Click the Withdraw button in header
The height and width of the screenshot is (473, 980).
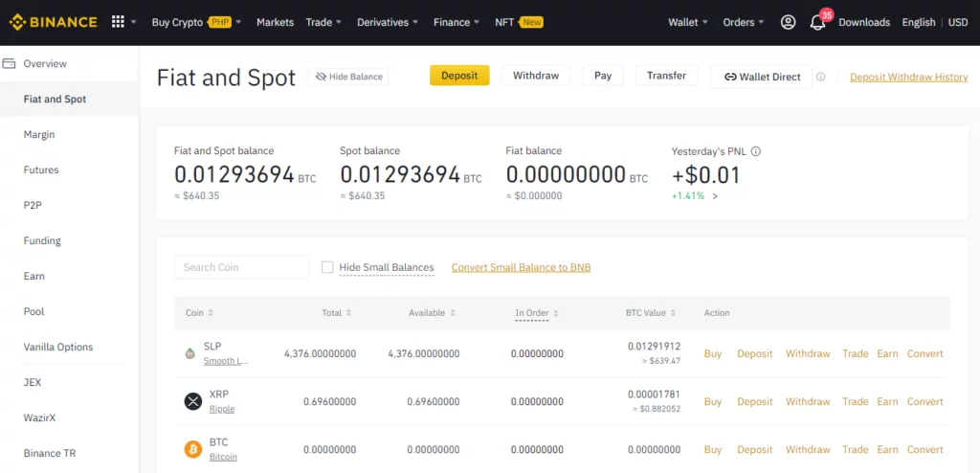536,76
